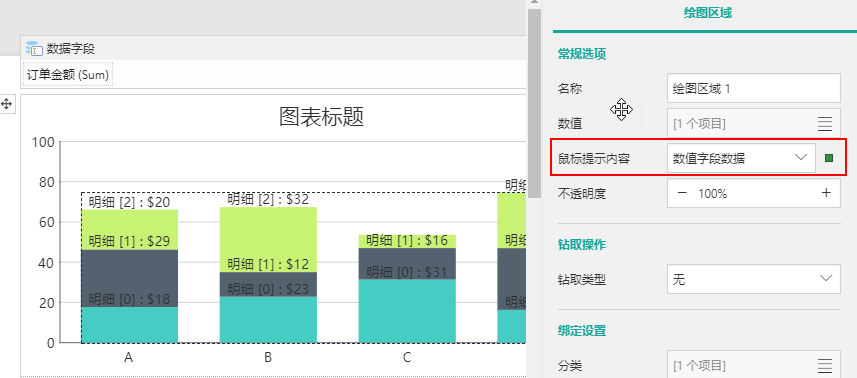Click the chart move handle icon
This screenshot has width=857, height=378.
click(7, 104)
